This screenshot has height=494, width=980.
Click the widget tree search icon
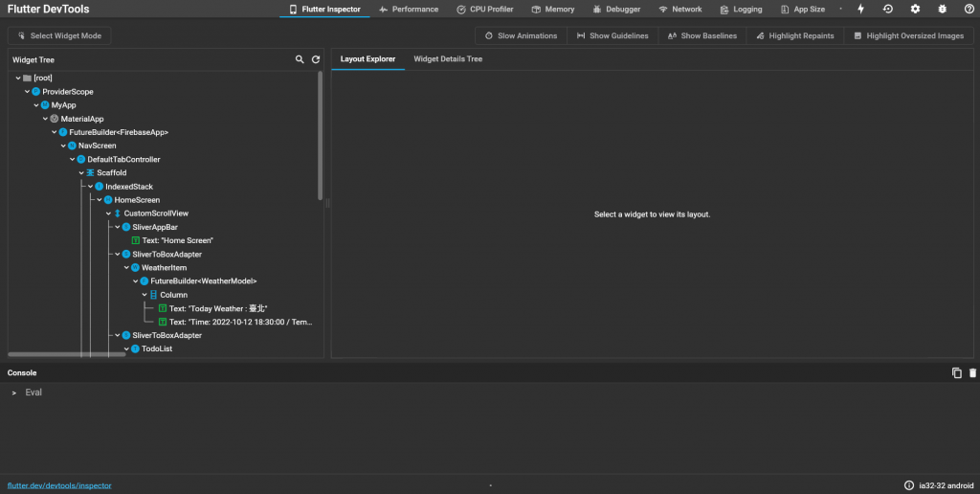click(300, 59)
